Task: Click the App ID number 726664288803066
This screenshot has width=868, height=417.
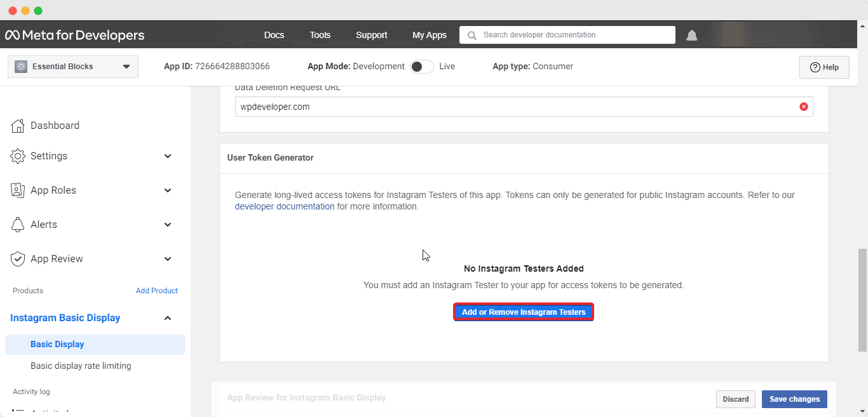Action: tap(233, 66)
